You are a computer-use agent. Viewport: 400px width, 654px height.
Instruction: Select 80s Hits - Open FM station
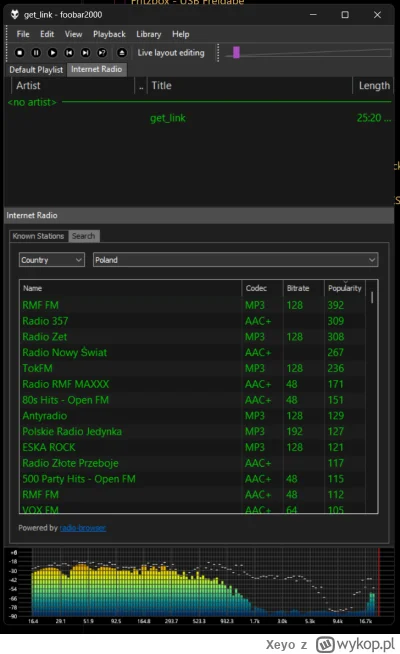(193, 400)
